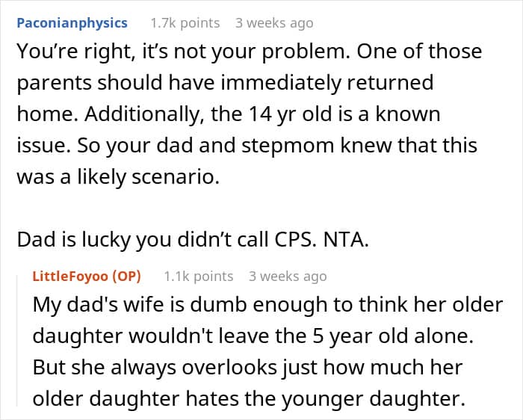Click the line 'older daughter hates the younger daughter.'
The height and width of the screenshot is (420, 523).
(x=249, y=398)
